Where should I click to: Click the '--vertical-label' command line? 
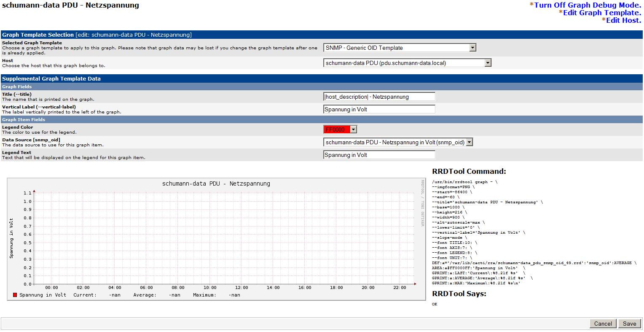478,232
